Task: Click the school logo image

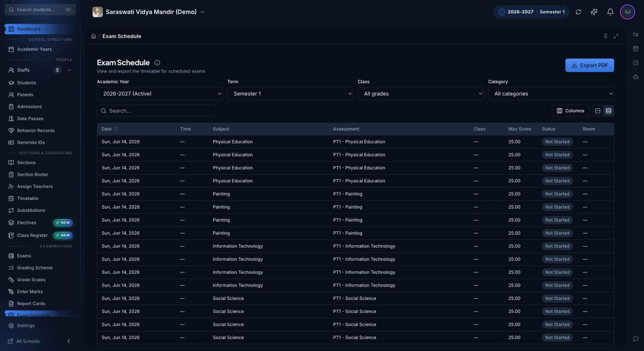Action: tap(98, 12)
